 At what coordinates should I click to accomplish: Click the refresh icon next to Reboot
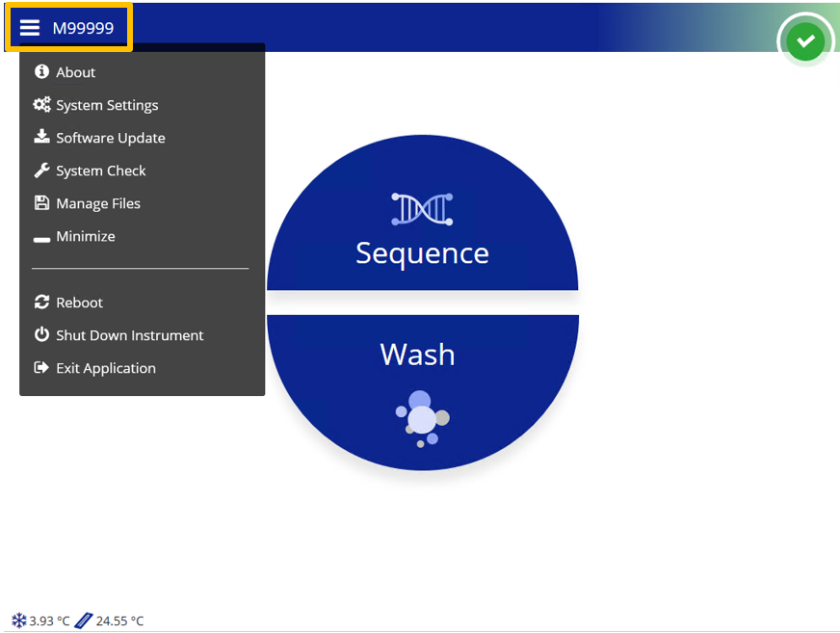point(40,302)
